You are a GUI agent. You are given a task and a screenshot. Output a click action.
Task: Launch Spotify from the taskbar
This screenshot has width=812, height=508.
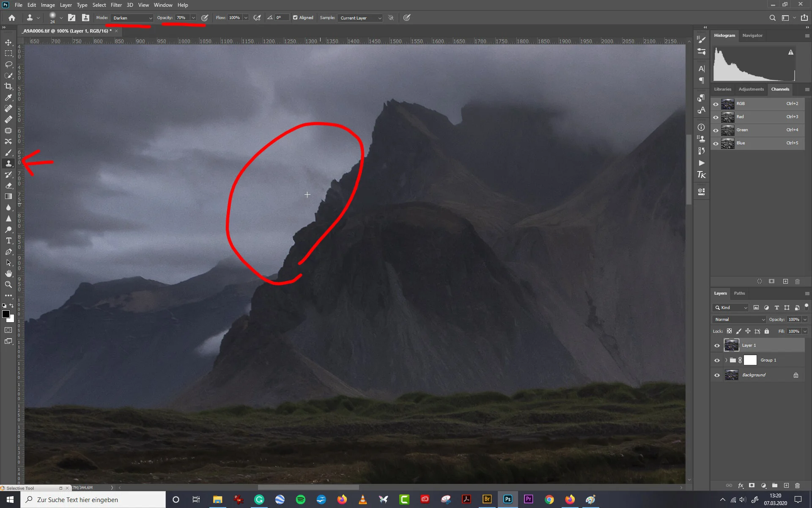point(301,500)
